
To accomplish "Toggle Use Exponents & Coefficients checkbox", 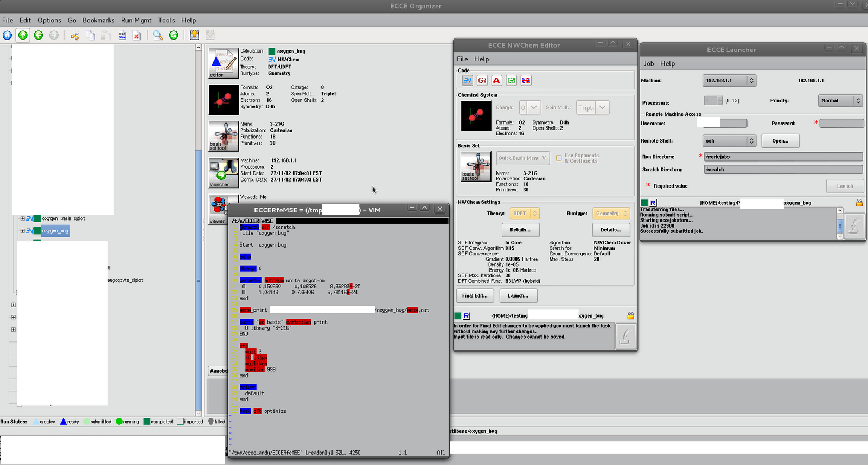I will point(559,158).
